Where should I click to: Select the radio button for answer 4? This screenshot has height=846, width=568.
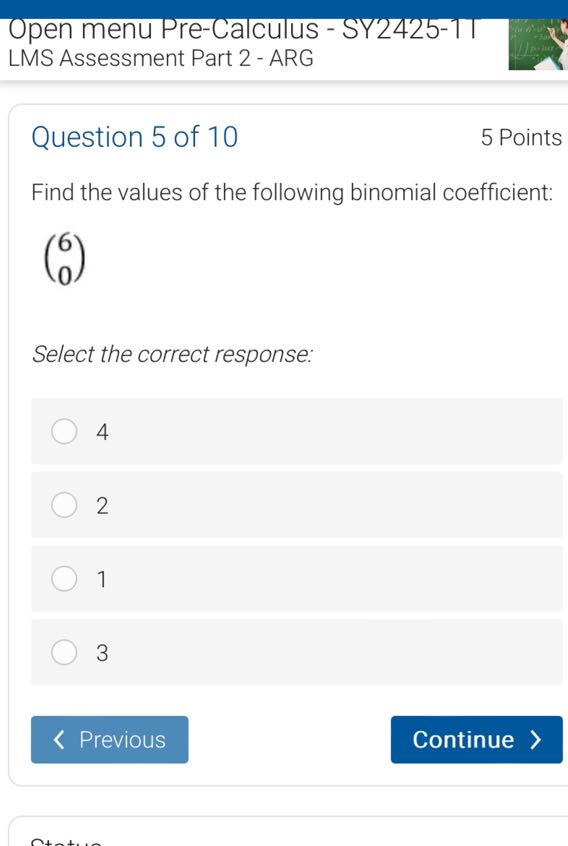[x=64, y=432]
